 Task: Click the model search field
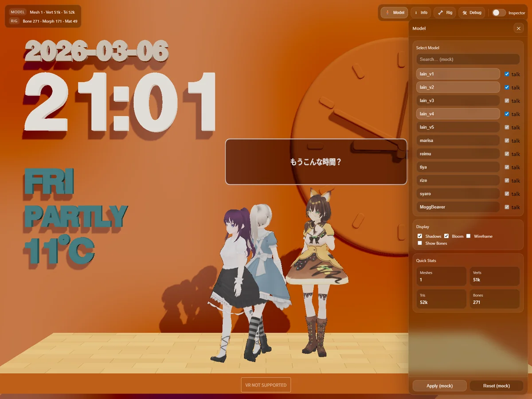tap(468, 59)
